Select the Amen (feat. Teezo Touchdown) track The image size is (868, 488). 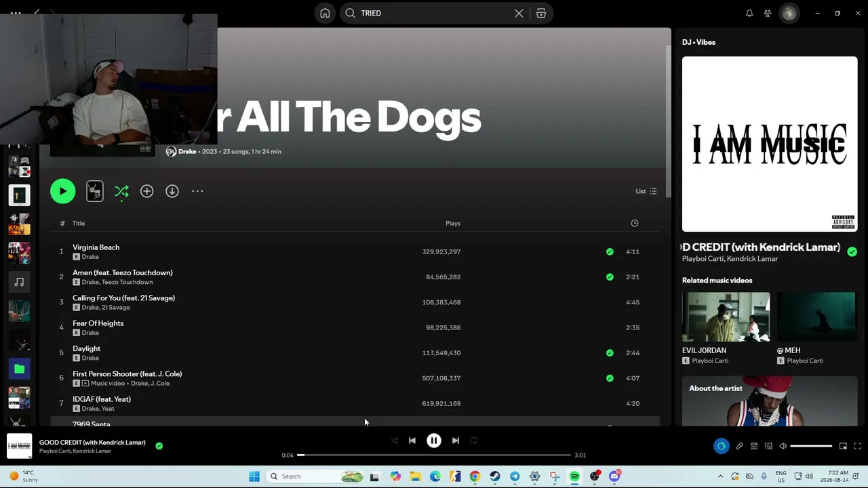tap(123, 272)
